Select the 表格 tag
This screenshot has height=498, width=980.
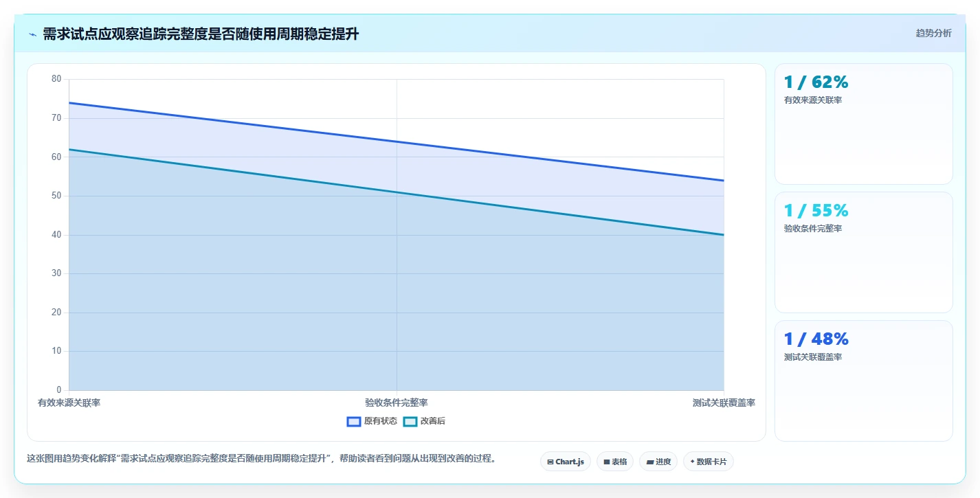point(615,462)
